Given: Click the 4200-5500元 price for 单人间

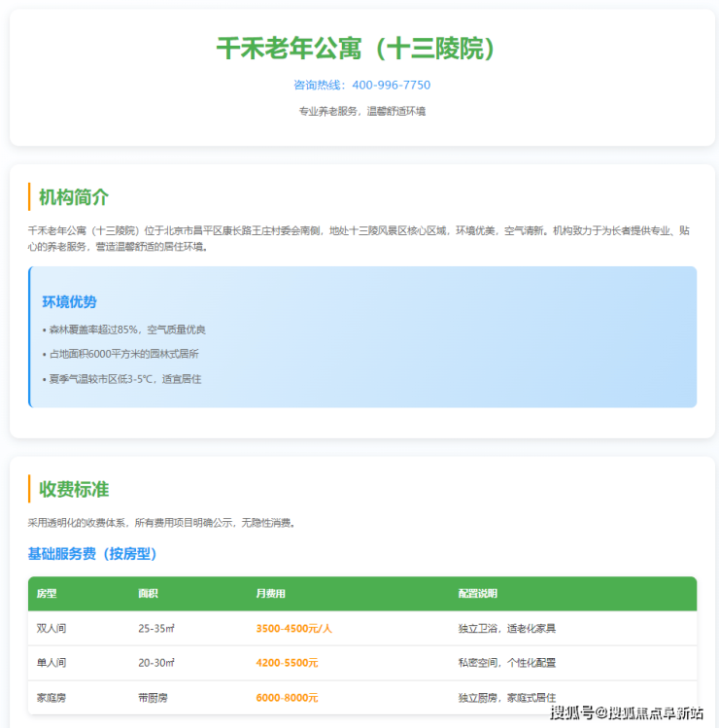Looking at the screenshot, I should point(287,663).
